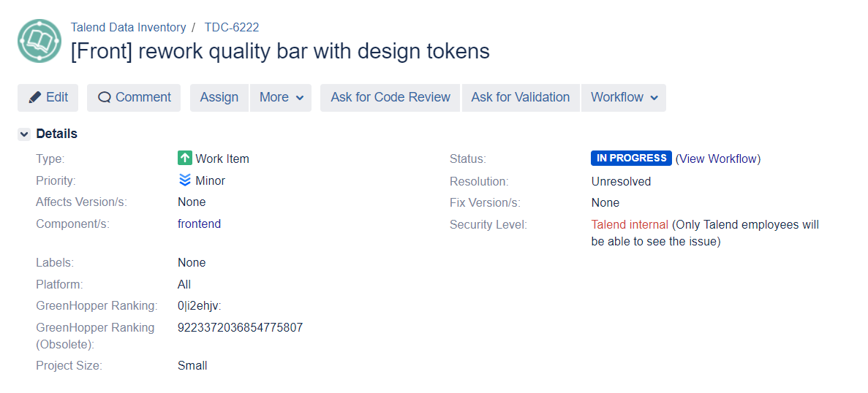Open the frontend component link

pos(199,224)
